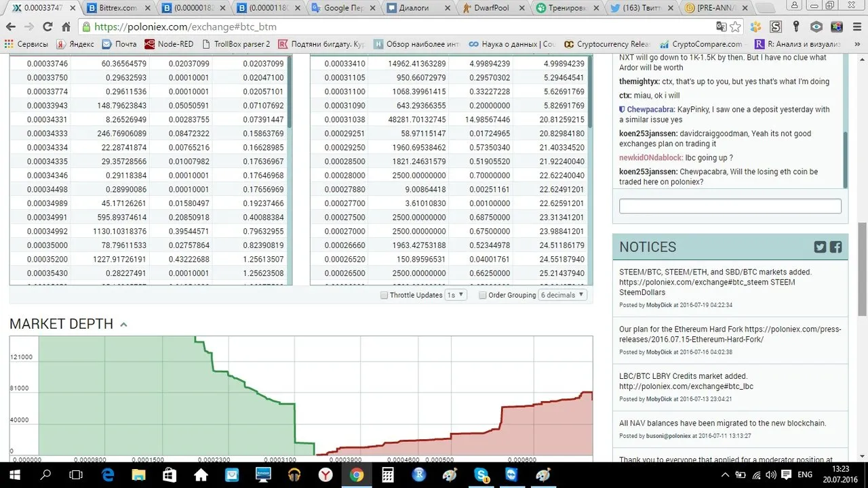Open Poloniex Facebook page icon in Notices
This screenshot has width=868, height=488.
click(x=835, y=247)
